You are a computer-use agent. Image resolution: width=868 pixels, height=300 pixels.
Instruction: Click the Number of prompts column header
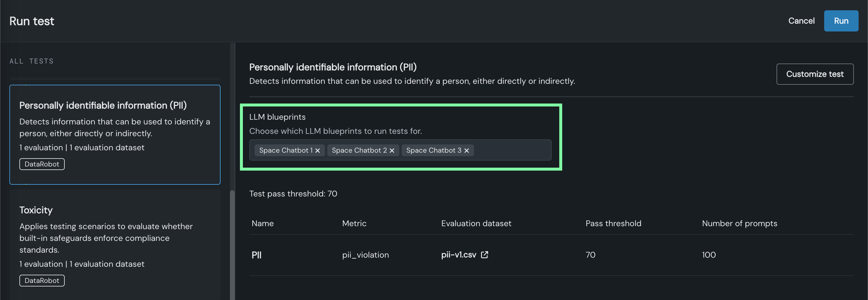tap(739, 224)
